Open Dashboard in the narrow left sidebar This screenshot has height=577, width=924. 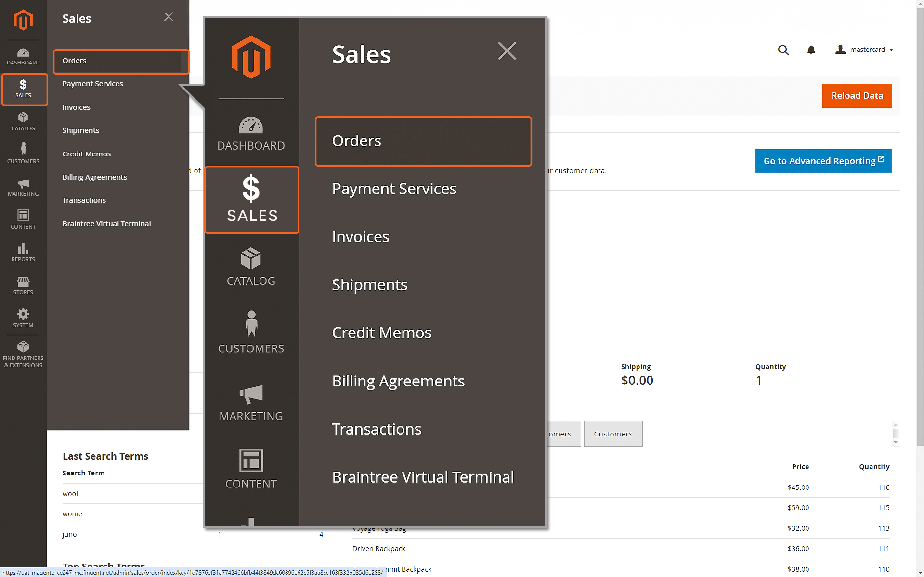coord(23,57)
